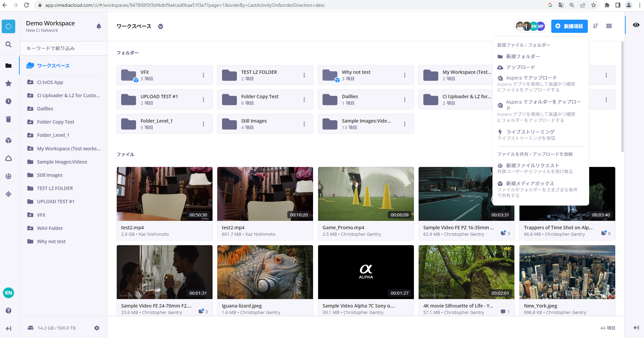Viewport: 644px width, 338px height.
Task: Open storage settings gear icon
Action: point(97,328)
